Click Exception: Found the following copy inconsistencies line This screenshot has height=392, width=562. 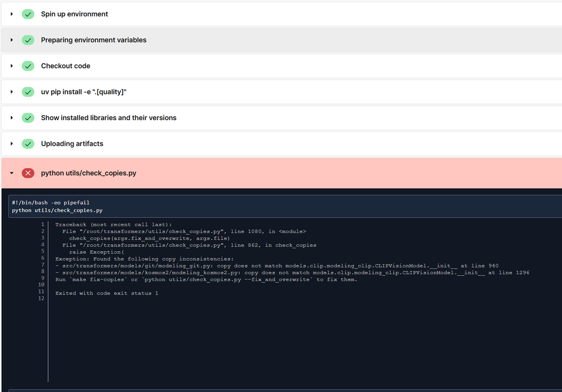(x=144, y=259)
